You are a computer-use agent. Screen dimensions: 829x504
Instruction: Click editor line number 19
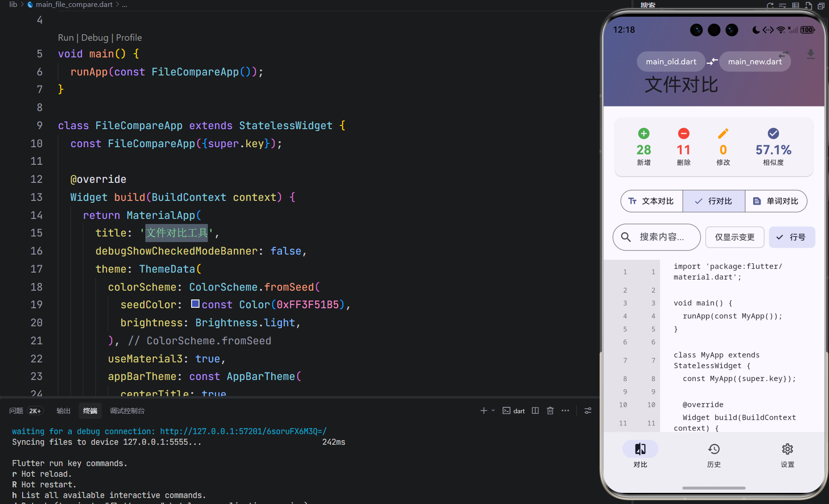pyautogui.click(x=37, y=305)
